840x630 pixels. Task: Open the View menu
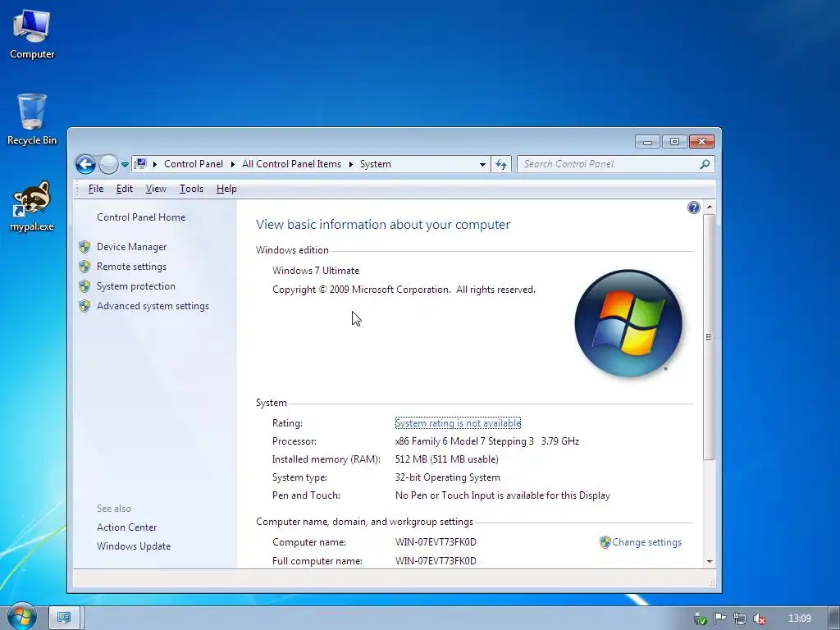(156, 189)
